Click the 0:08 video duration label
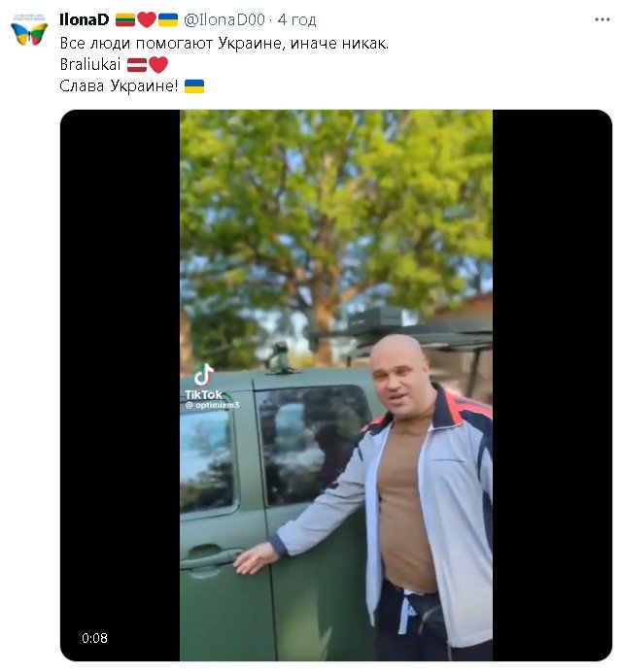621x672 pixels. tap(94, 638)
